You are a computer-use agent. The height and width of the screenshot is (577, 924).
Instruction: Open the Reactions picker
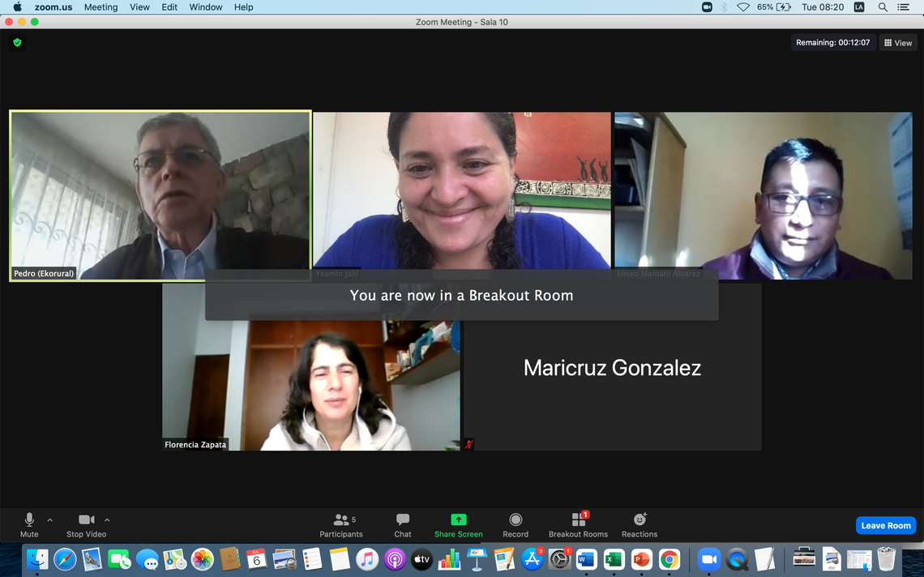click(640, 524)
